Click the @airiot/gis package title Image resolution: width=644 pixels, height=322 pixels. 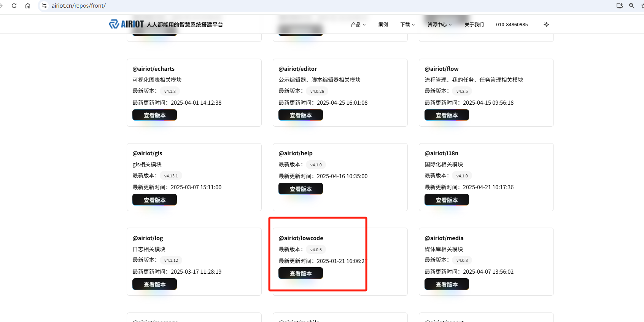click(x=147, y=153)
